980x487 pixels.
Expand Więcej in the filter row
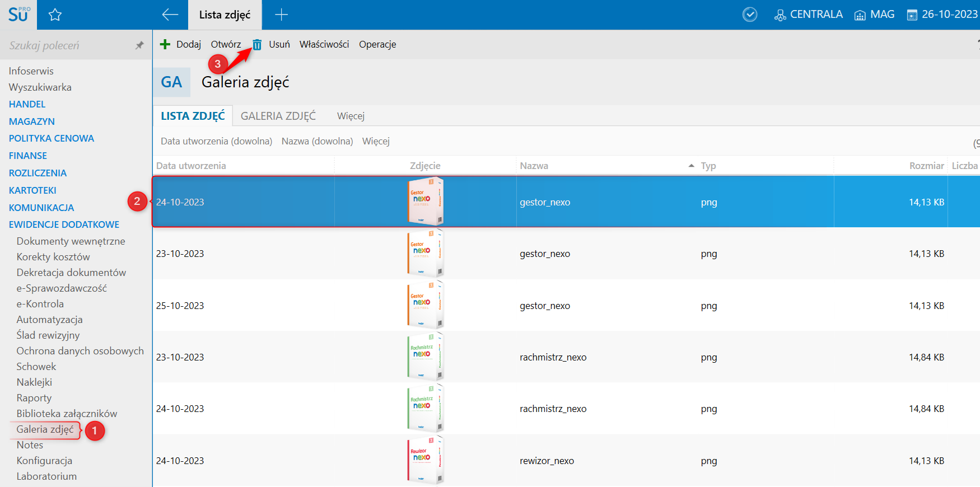[376, 141]
